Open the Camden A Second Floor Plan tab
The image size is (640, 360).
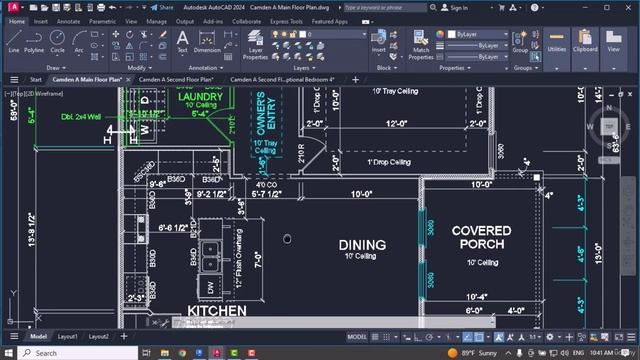[176, 80]
